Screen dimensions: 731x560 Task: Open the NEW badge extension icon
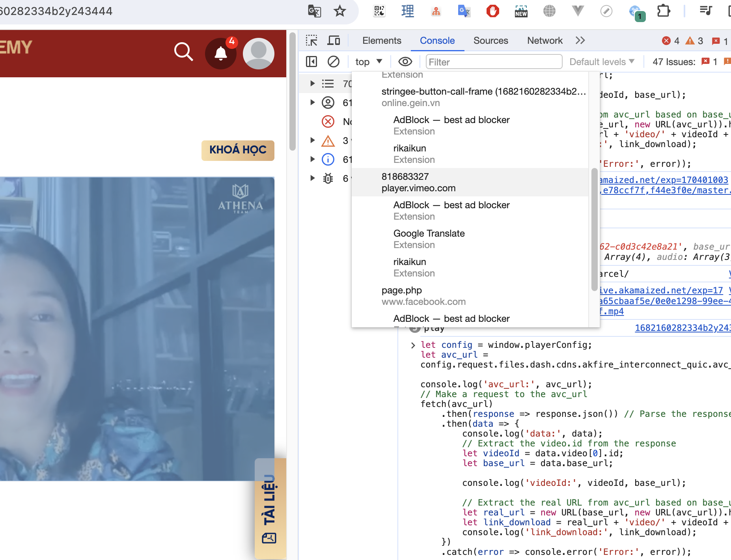tap(521, 11)
